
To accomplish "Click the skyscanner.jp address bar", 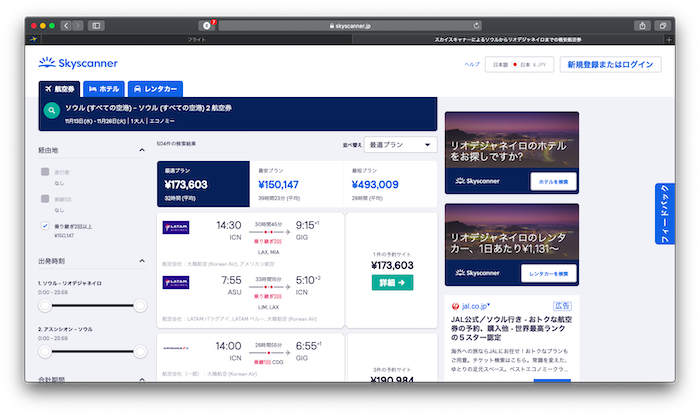I will 350,26.
